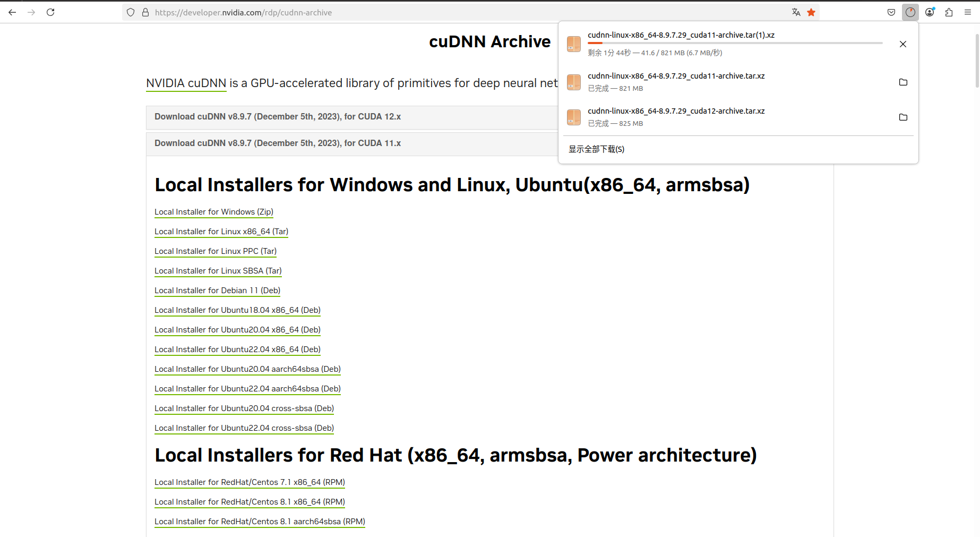Go back to the previous page
Screen dimensions: 980x537
(12, 12)
